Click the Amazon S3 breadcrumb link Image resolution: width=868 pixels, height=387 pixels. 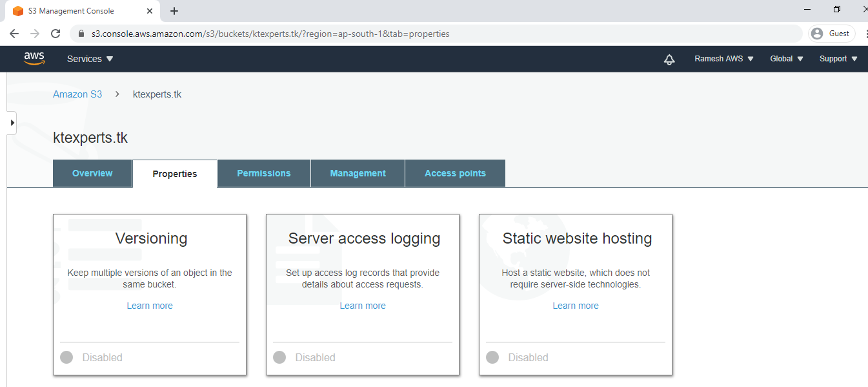click(77, 94)
